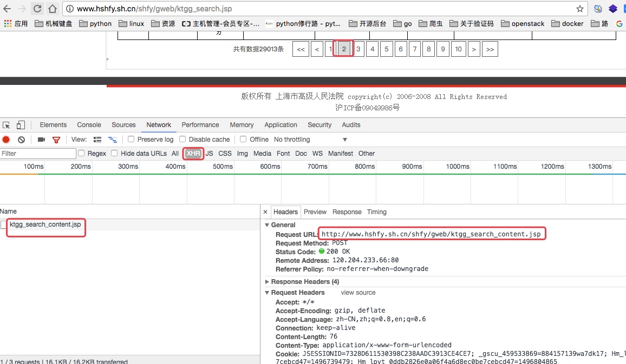
Task: Click the site info icon in address bar
Action: [69, 9]
